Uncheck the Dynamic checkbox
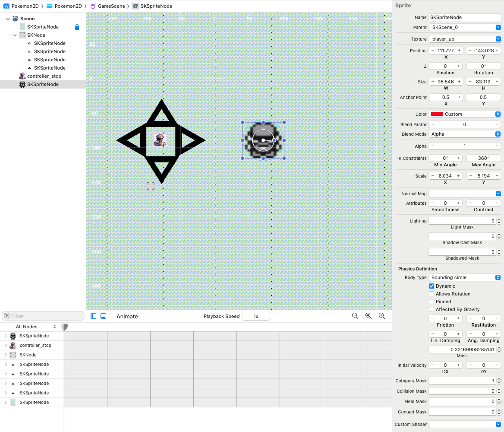Screen dimensions: 504x432 coord(432,286)
